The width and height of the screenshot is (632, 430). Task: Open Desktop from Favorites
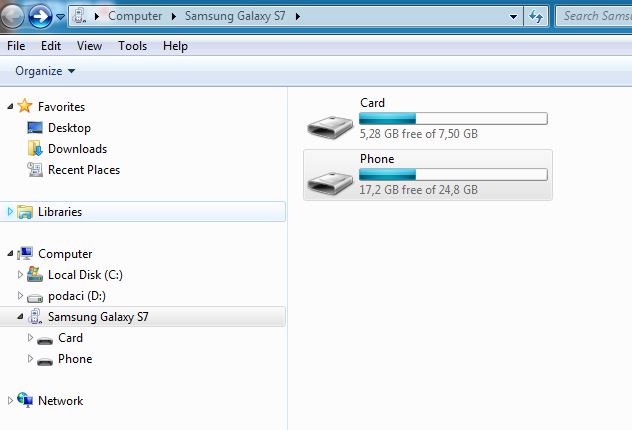pyautogui.click(x=69, y=128)
